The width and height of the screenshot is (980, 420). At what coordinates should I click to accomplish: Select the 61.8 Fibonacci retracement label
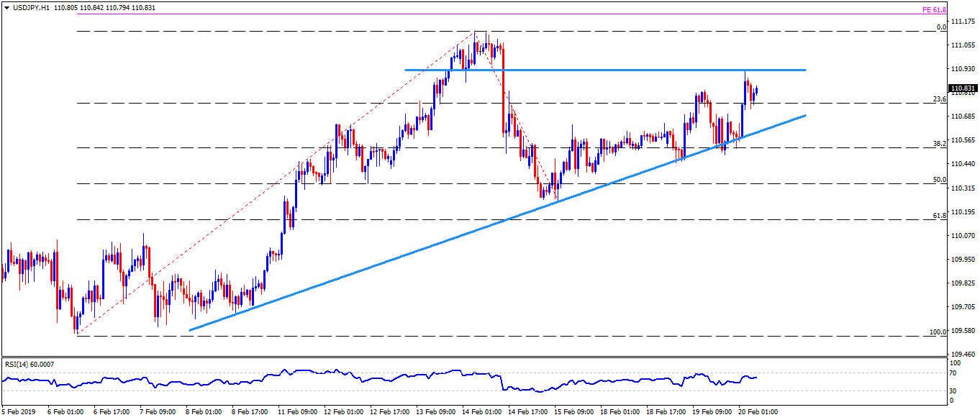[938, 216]
